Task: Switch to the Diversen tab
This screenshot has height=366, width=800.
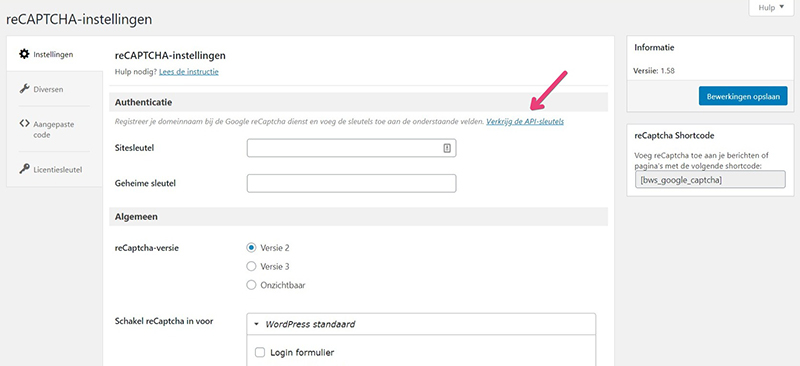Action: pyautogui.click(x=54, y=89)
